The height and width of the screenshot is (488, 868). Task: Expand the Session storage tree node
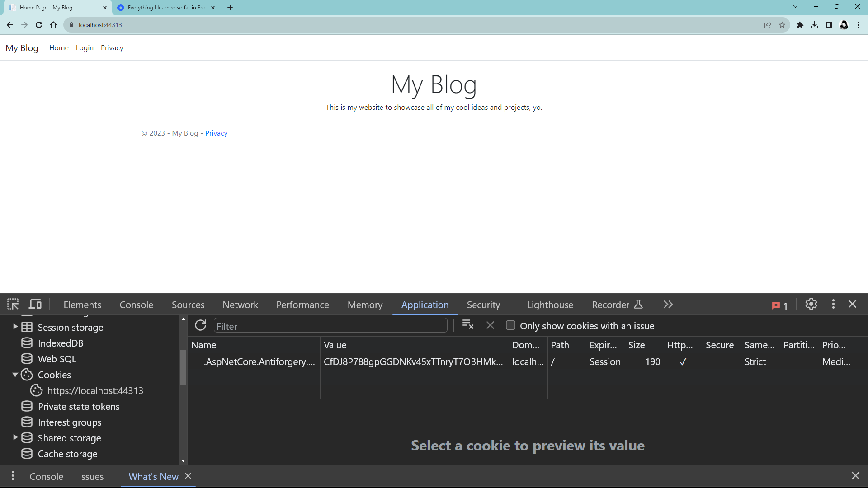coord(15,327)
